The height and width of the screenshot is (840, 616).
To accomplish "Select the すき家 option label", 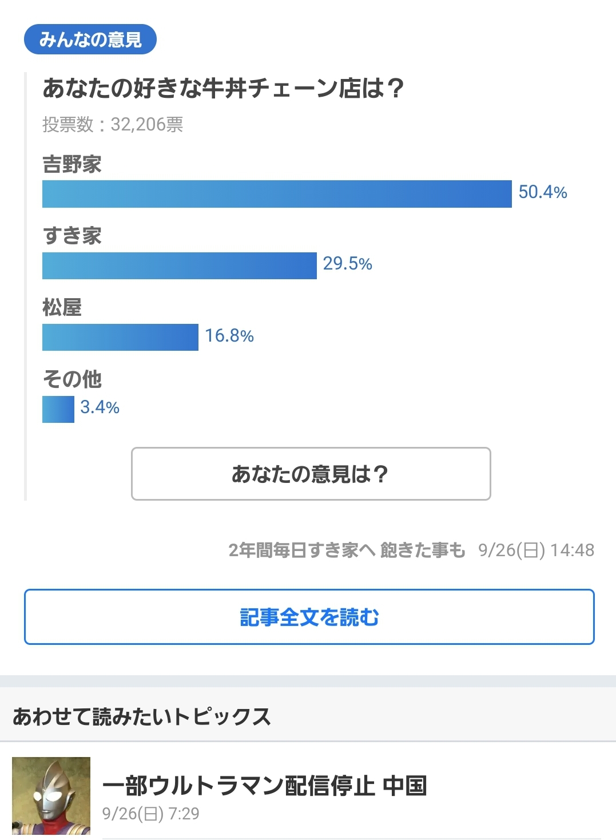I will coord(72,236).
